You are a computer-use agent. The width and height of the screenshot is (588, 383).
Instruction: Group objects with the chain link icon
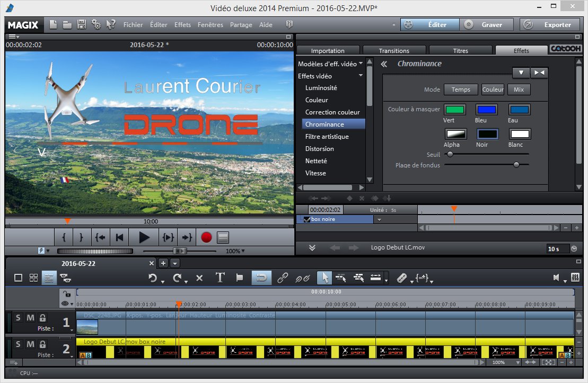(x=283, y=278)
